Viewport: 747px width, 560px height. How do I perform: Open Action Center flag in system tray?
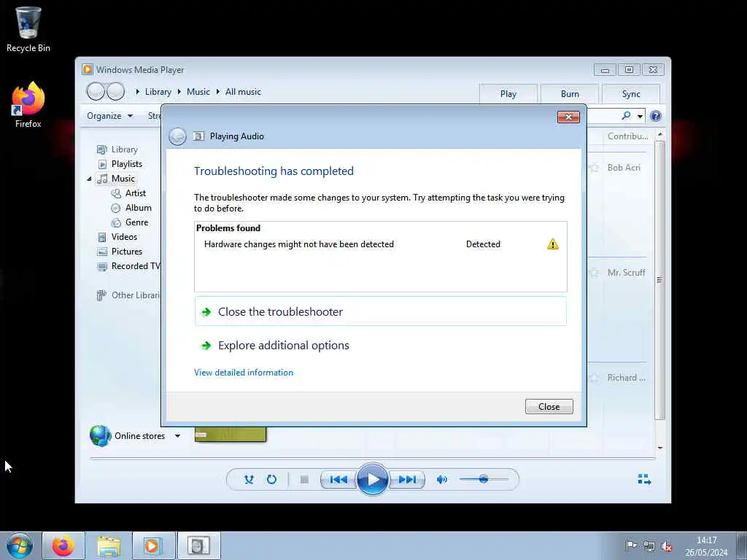click(x=631, y=545)
